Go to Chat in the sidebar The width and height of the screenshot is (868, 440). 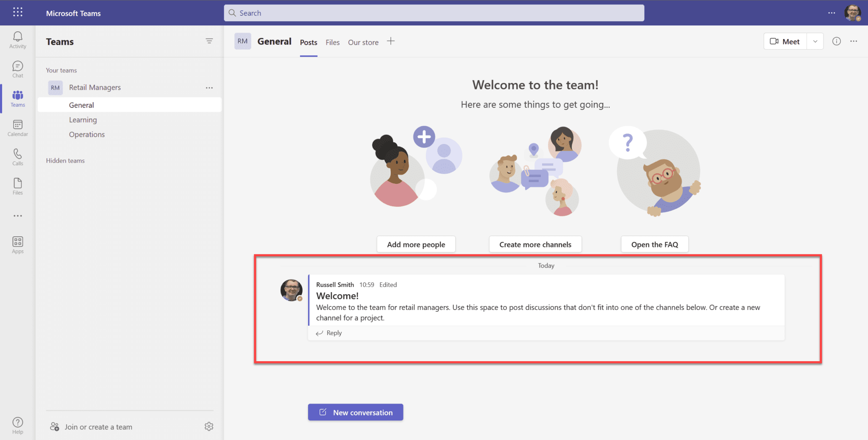point(18,69)
